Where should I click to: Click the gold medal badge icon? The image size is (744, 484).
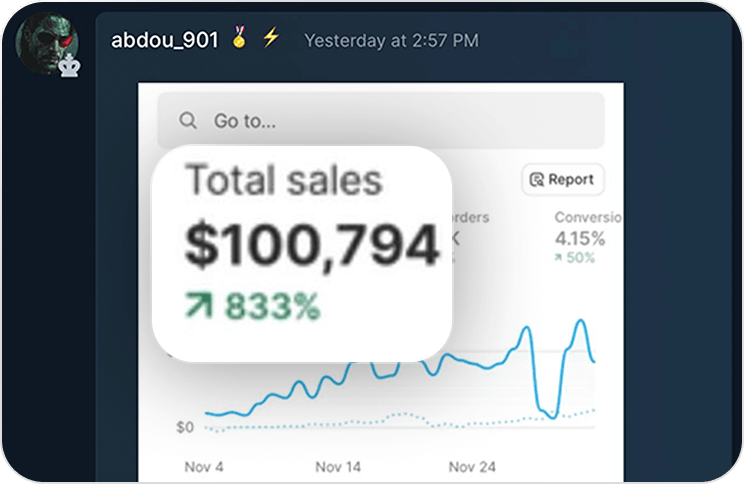pos(239,39)
